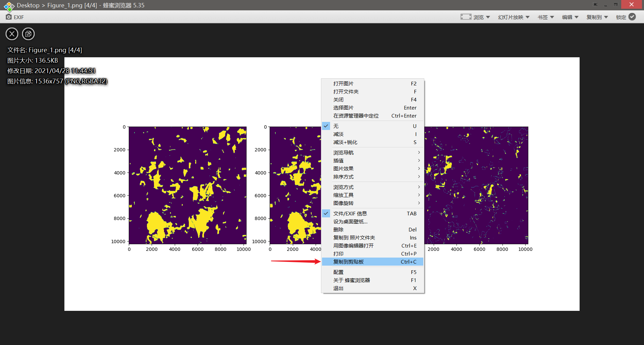The width and height of the screenshot is (644, 345).
Task: Open the 编辑 toolbar menu
Action: 570,17
